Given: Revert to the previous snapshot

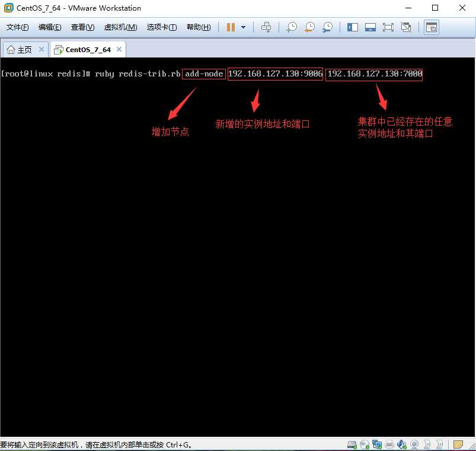Looking at the screenshot, I should tap(309, 27).
